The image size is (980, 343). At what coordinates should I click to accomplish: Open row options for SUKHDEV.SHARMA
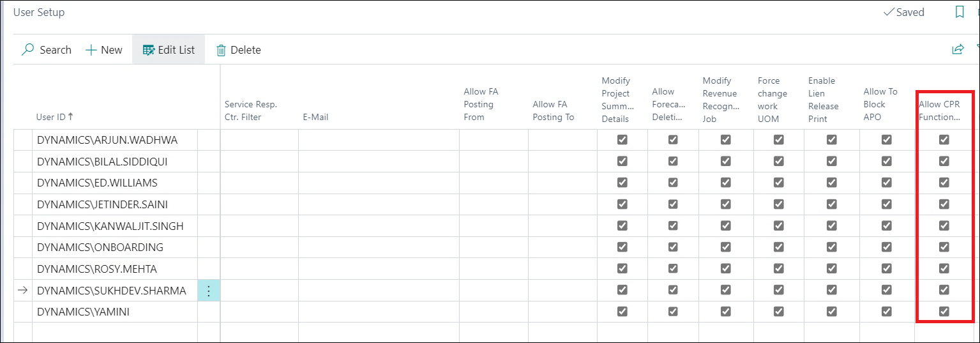[x=209, y=291]
